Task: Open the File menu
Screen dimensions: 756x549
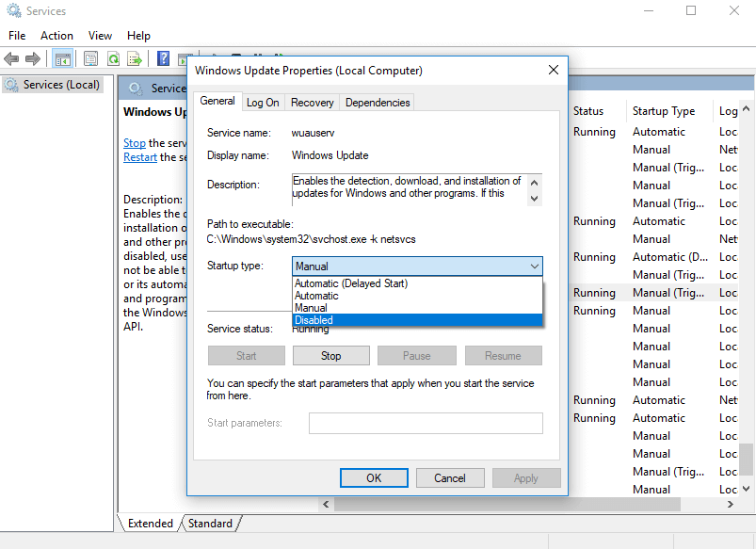Action: 17,36
